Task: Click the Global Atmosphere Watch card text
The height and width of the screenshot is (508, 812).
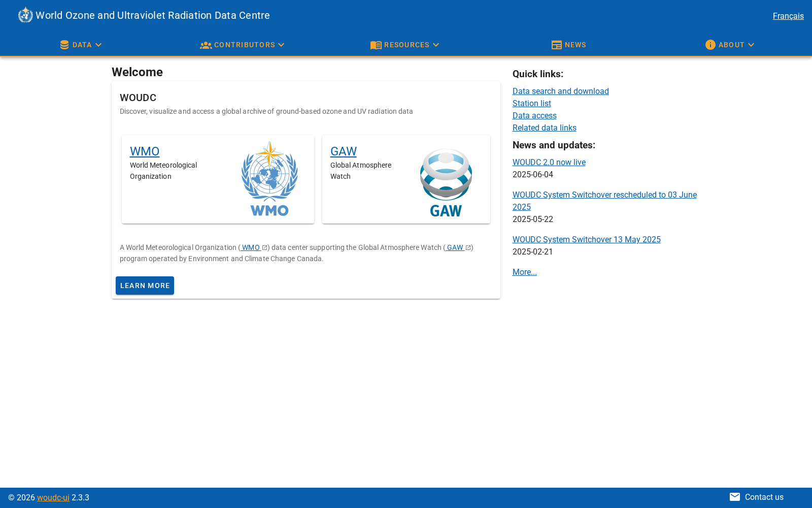Action: coord(361,171)
